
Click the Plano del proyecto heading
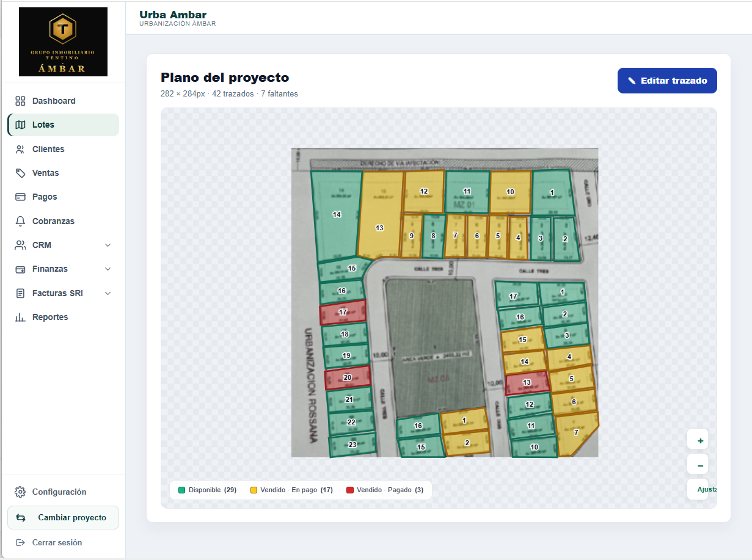click(x=225, y=78)
